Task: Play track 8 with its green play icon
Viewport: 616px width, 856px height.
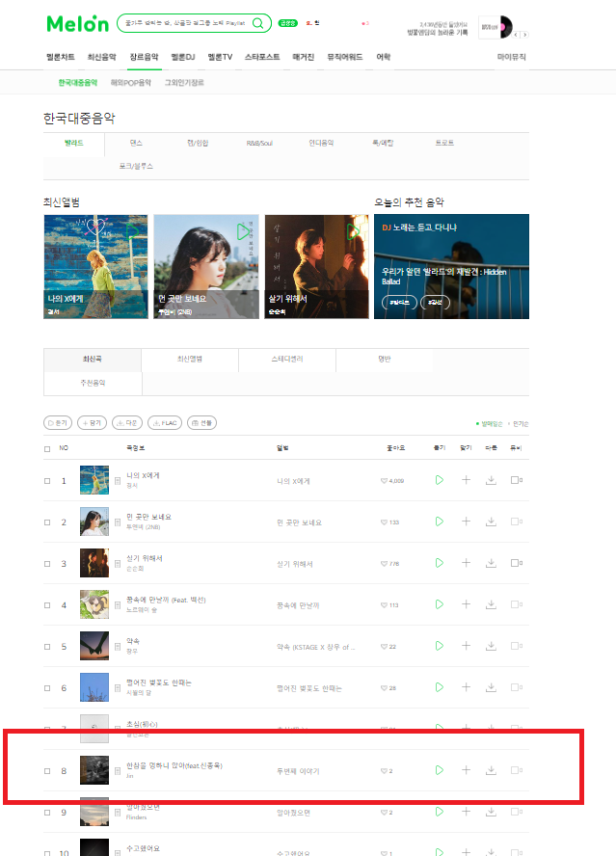Action: click(439, 770)
